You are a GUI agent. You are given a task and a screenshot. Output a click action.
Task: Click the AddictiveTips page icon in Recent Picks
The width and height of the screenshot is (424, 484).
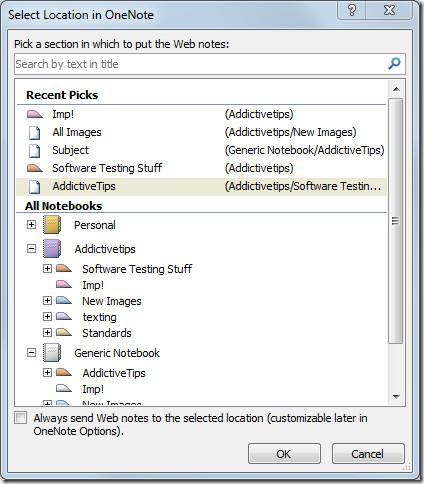(x=34, y=186)
